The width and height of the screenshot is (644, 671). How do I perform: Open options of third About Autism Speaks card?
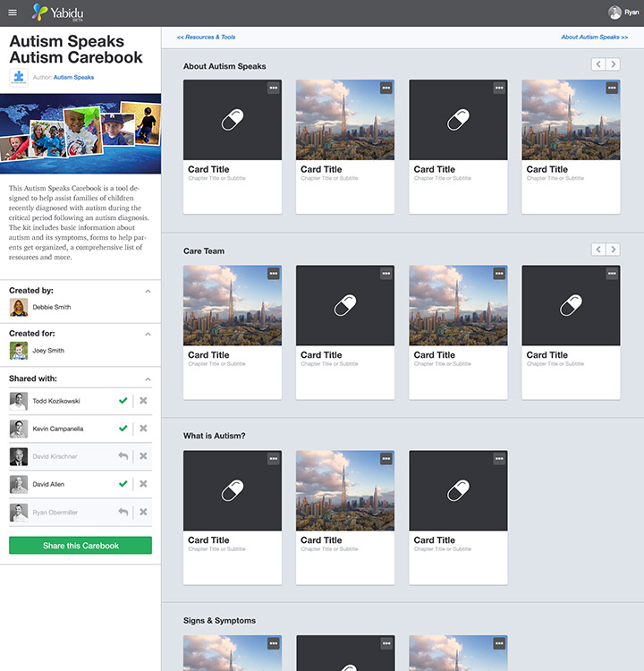[x=499, y=89]
